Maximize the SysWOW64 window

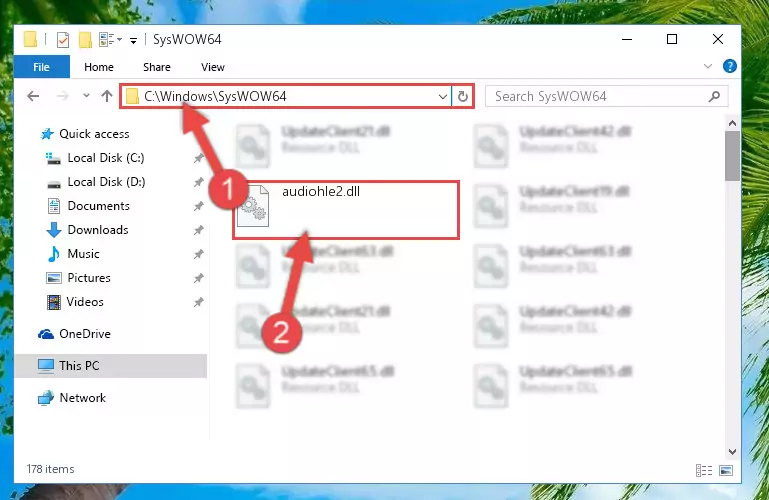672,39
